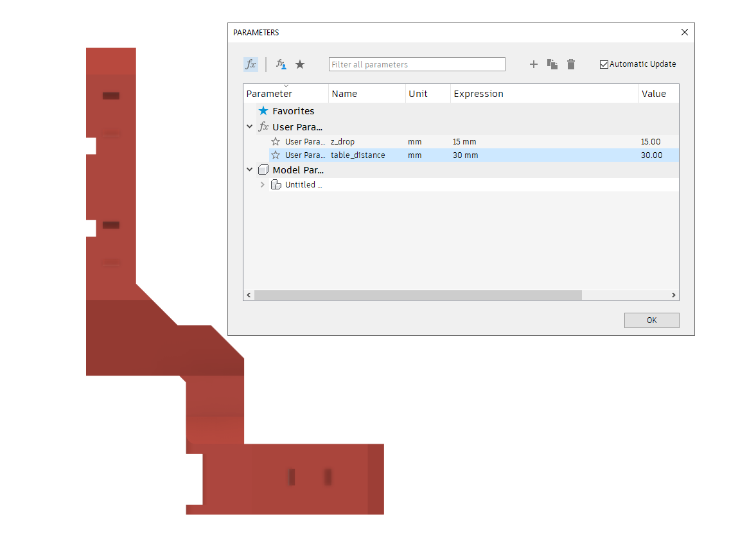Delete parameter with the trash icon

571,64
